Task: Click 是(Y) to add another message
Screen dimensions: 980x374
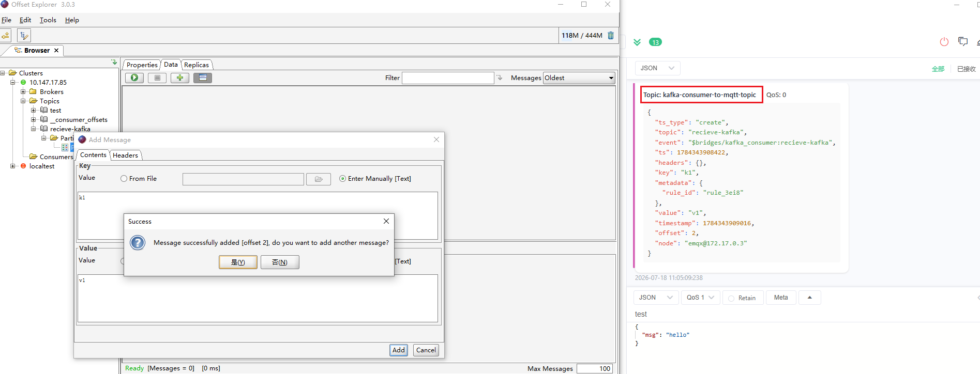Action: point(238,262)
